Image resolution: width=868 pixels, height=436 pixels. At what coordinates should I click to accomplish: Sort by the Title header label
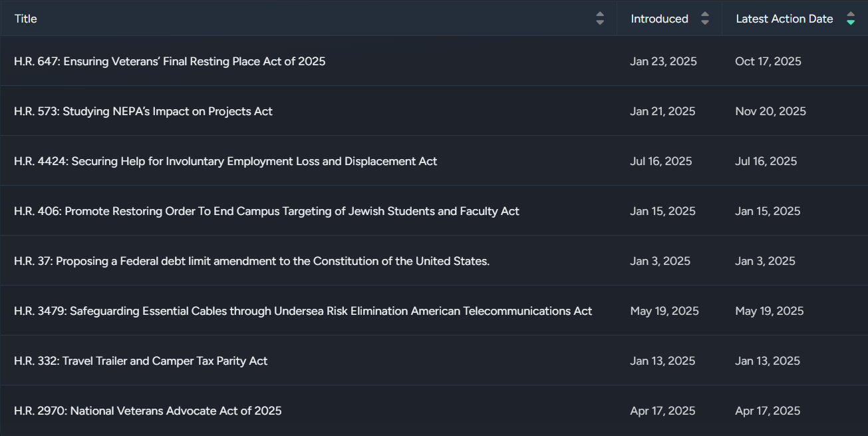[26, 19]
